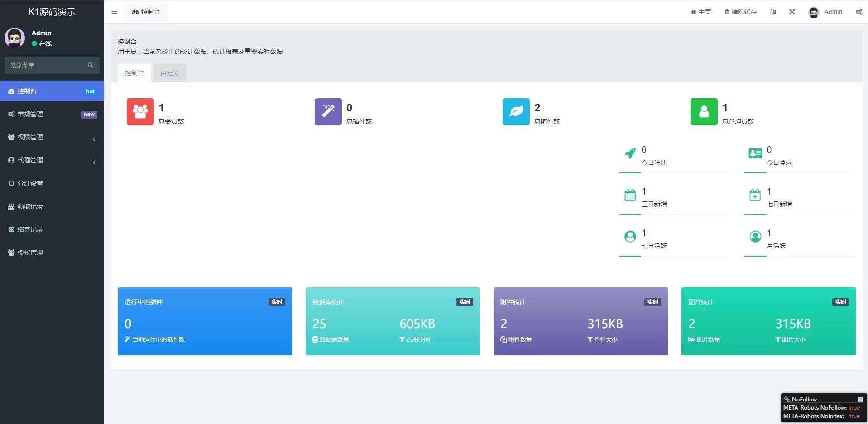Open 授权管理 in sidebar
The height and width of the screenshot is (424, 868).
point(52,252)
